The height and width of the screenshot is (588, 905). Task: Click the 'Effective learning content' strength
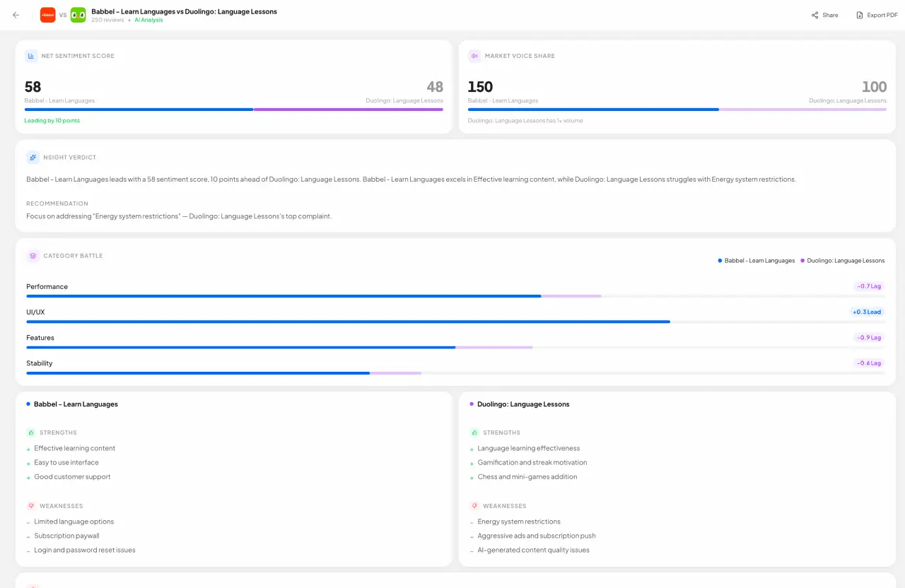coord(75,448)
